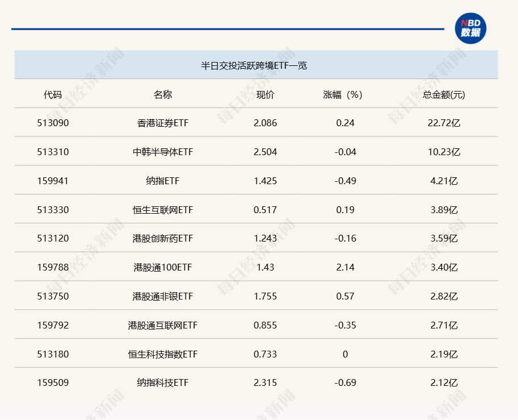
Task: Click the 现价 column header
Action: pyautogui.click(x=265, y=95)
